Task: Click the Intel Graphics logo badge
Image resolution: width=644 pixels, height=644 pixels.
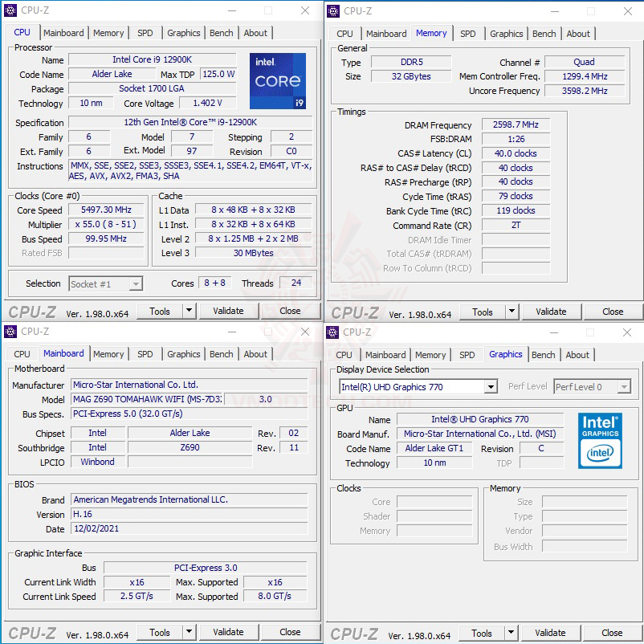Action: coord(600,440)
